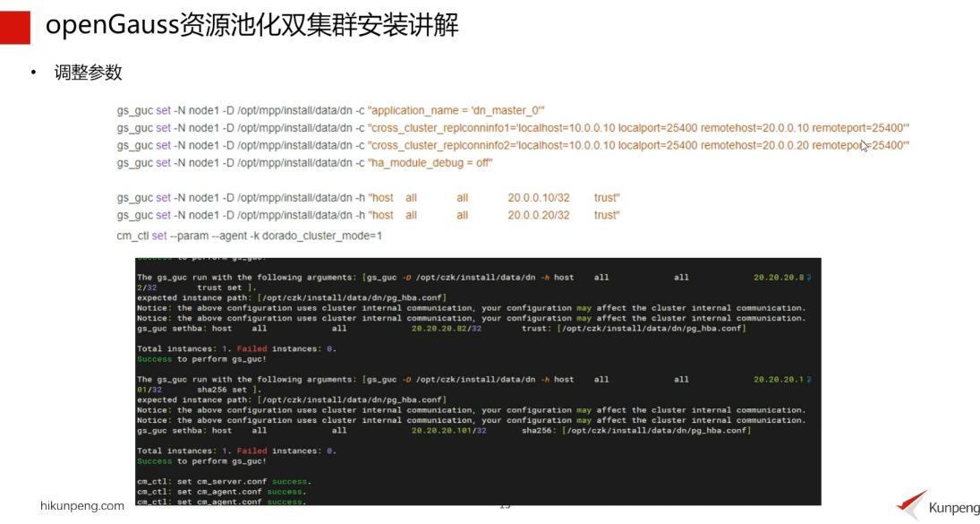Click the command line 'ha_module_debug = off'
This screenshot has width=980, height=524.
pos(305,163)
